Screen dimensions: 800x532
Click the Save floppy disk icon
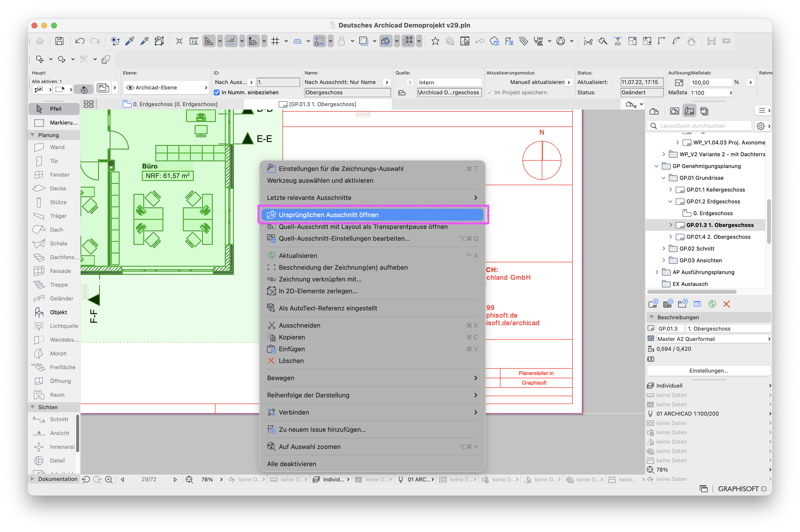(x=59, y=42)
